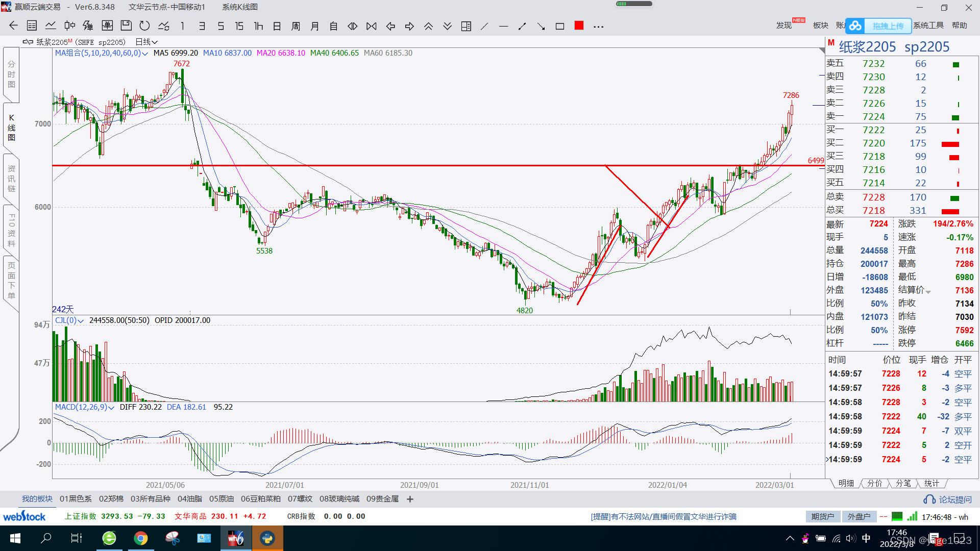Expand the MACD(12,26,9) indicator dropdown
Image resolution: width=980 pixels, height=551 pixels.
pos(111,408)
